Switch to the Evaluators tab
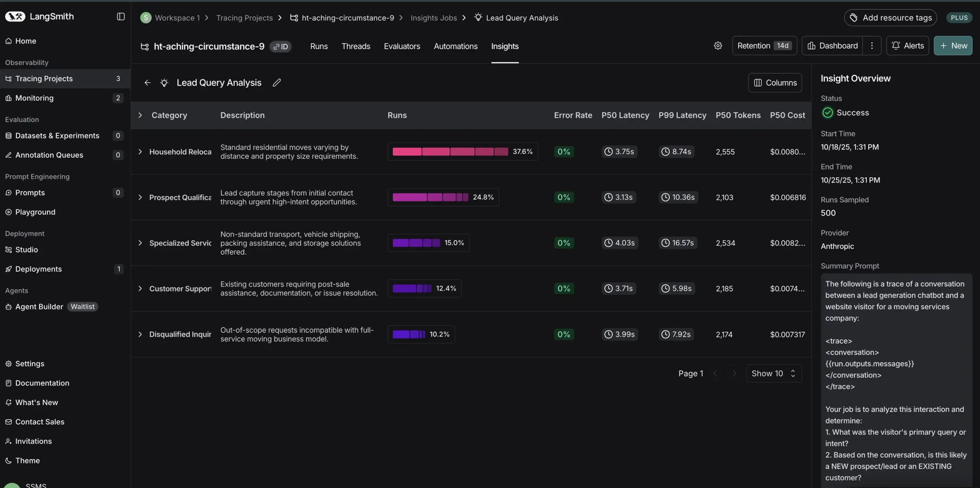Image resolution: width=980 pixels, height=488 pixels. click(402, 46)
